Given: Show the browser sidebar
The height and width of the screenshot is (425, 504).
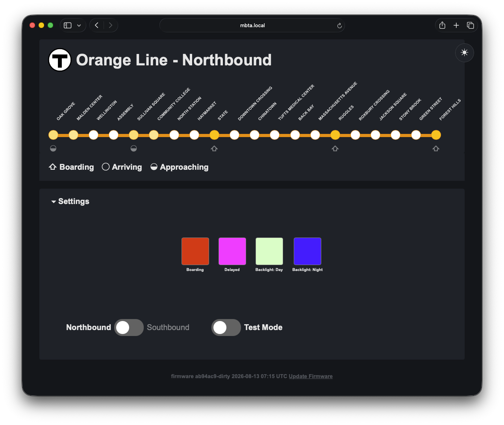Looking at the screenshot, I should (x=68, y=25).
